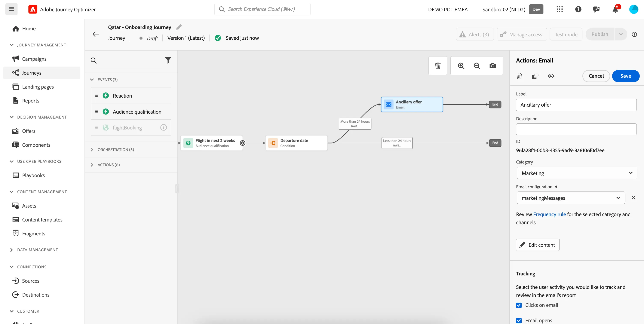Copy the email action with duplicate icon
This screenshot has height=324, width=644.
535,76
